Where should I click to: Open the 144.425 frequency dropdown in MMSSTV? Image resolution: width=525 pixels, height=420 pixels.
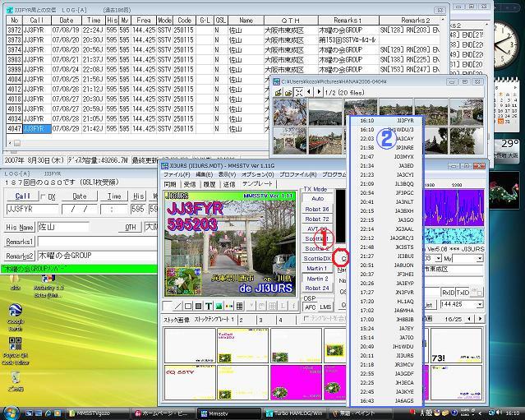[x=480, y=304]
